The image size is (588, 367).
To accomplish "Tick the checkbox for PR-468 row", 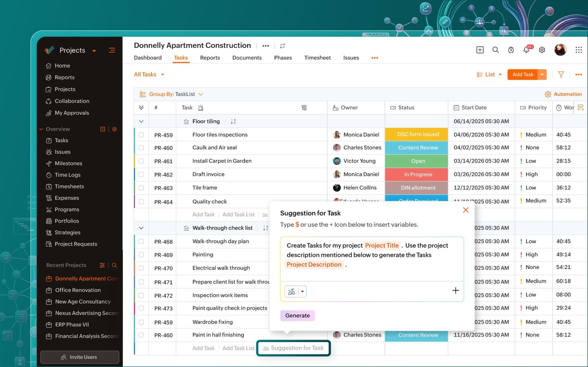I will point(141,242).
